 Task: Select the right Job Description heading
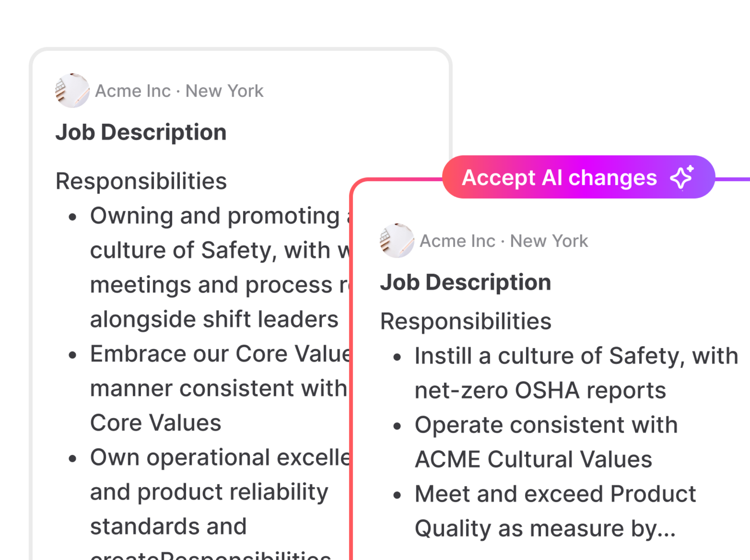465,282
